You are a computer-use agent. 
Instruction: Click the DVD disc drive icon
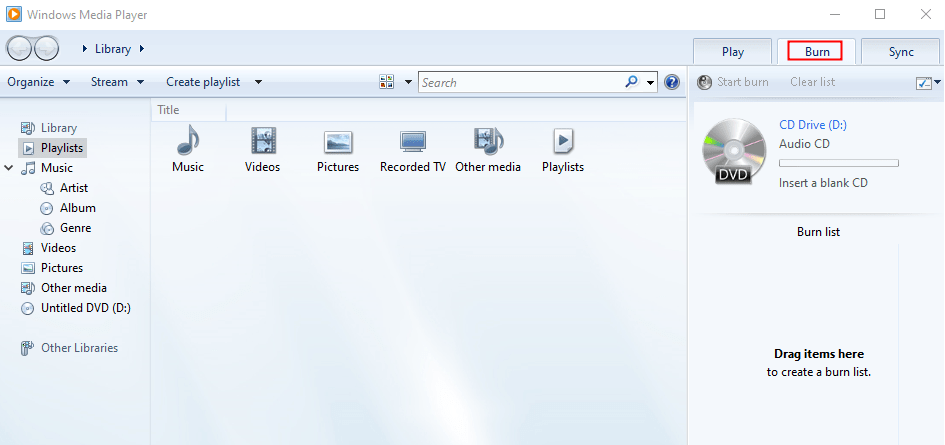pos(731,151)
